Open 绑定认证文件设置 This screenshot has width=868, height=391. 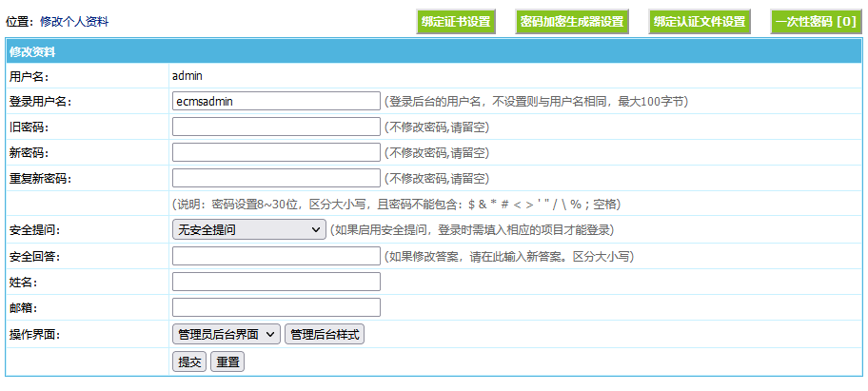[x=699, y=22]
